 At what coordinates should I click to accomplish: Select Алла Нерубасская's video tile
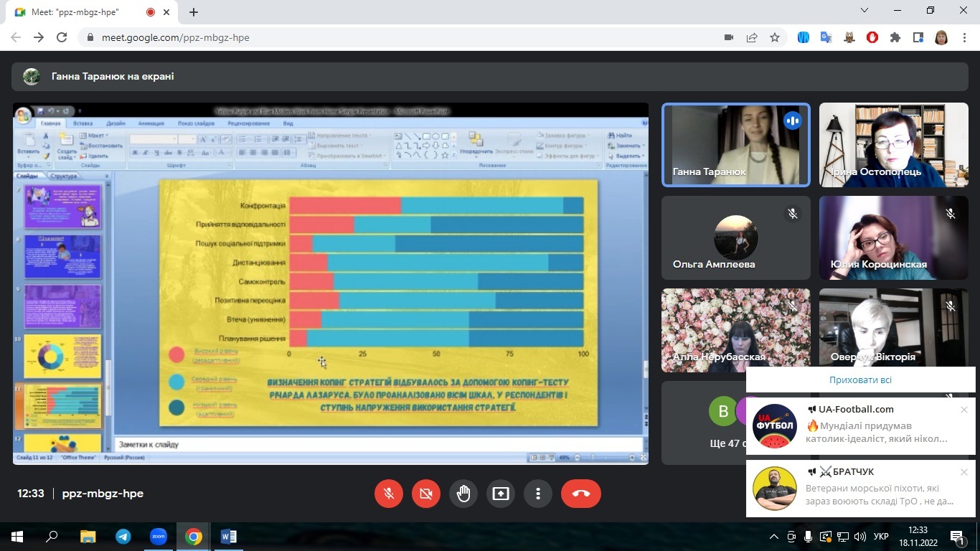[x=736, y=330]
